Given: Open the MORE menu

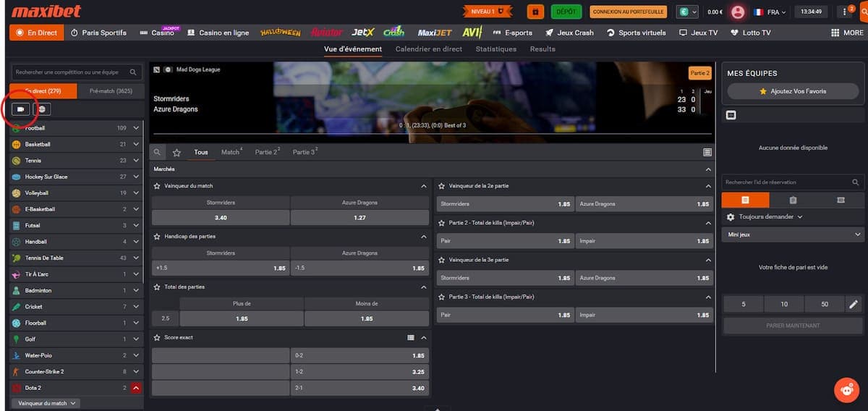Looking at the screenshot, I should pyautogui.click(x=848, y=33).
